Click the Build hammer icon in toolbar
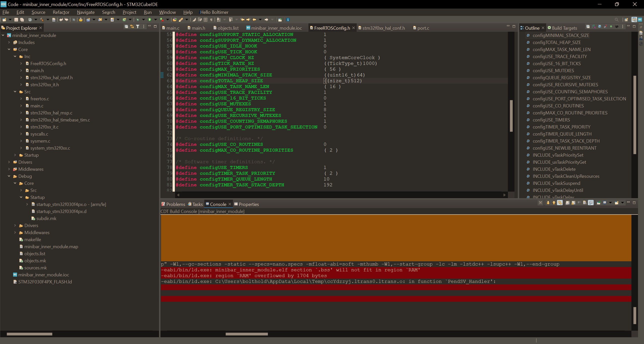644x344 pixels. (42, 20)
